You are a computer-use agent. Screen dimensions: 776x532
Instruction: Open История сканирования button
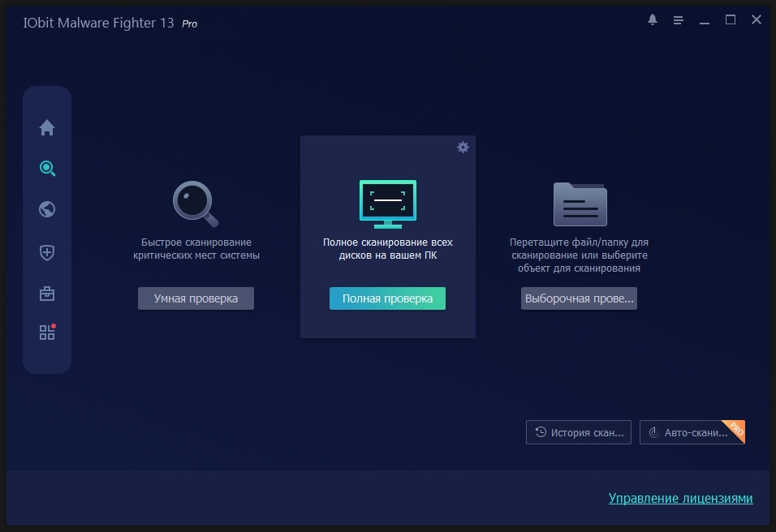point(580,432)
